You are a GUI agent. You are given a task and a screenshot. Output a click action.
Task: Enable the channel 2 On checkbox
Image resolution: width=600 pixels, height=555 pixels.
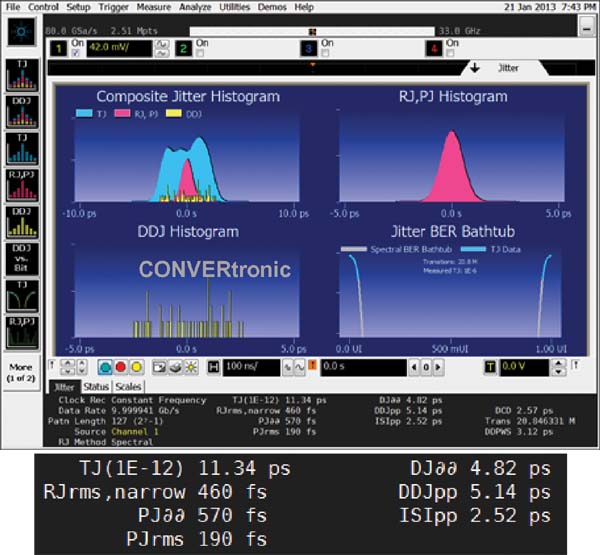tap(200, 53)
